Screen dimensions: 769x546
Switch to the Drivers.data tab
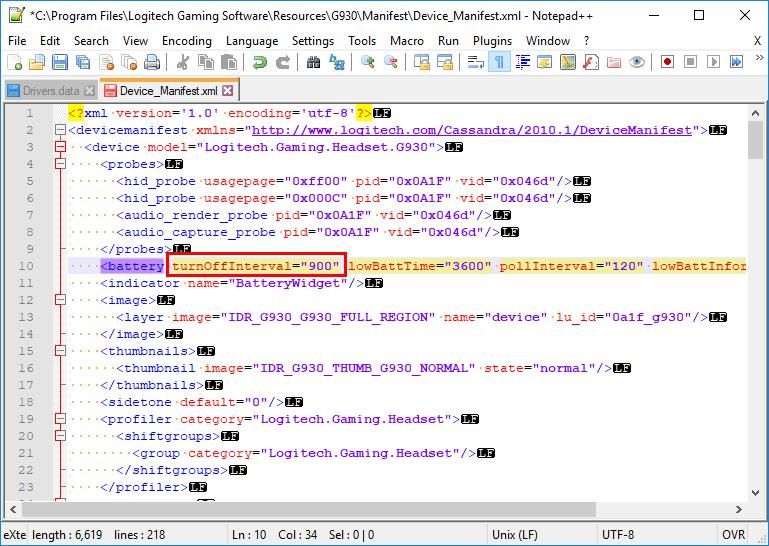(50, 91)
